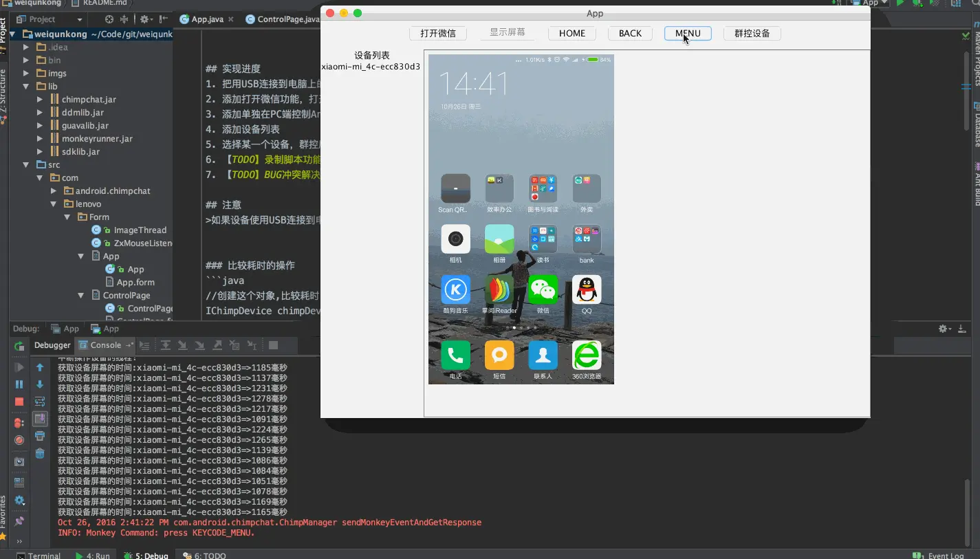Click the 打开微信 button
This screenshot has height=559, width=980.
point(438,33)
